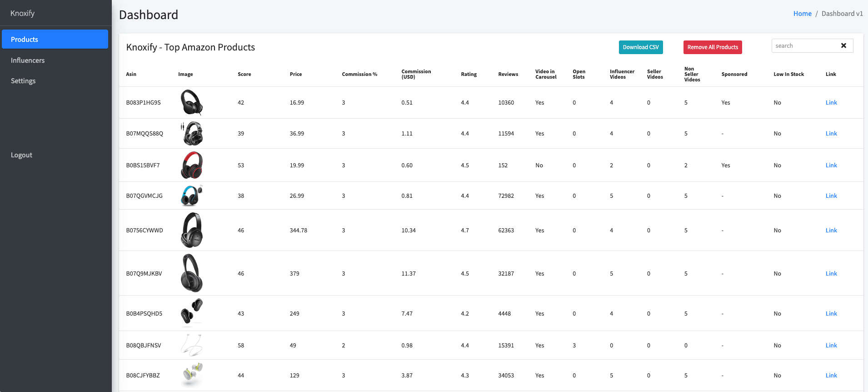
Task: Open the red B0BS15BVF7 headphone image
Action: [x=191, y=165]
